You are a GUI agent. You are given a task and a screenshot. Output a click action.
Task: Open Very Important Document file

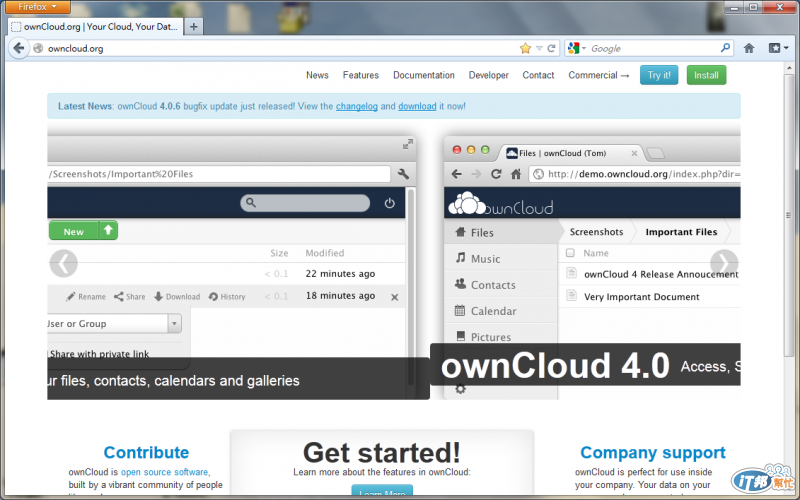[641, 296]
